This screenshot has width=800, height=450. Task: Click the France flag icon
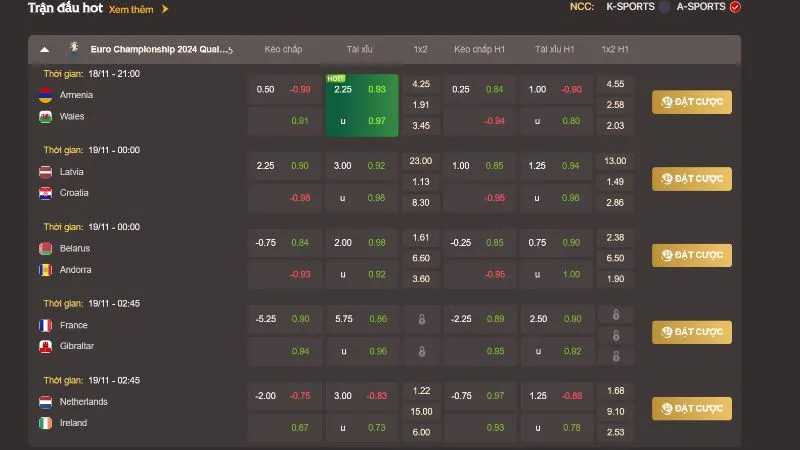pos(45,325)
